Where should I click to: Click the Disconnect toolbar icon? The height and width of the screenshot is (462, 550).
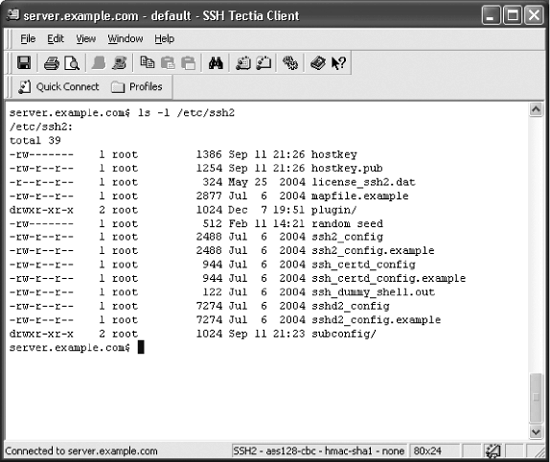pyautogui.click(x=119, y=63)
